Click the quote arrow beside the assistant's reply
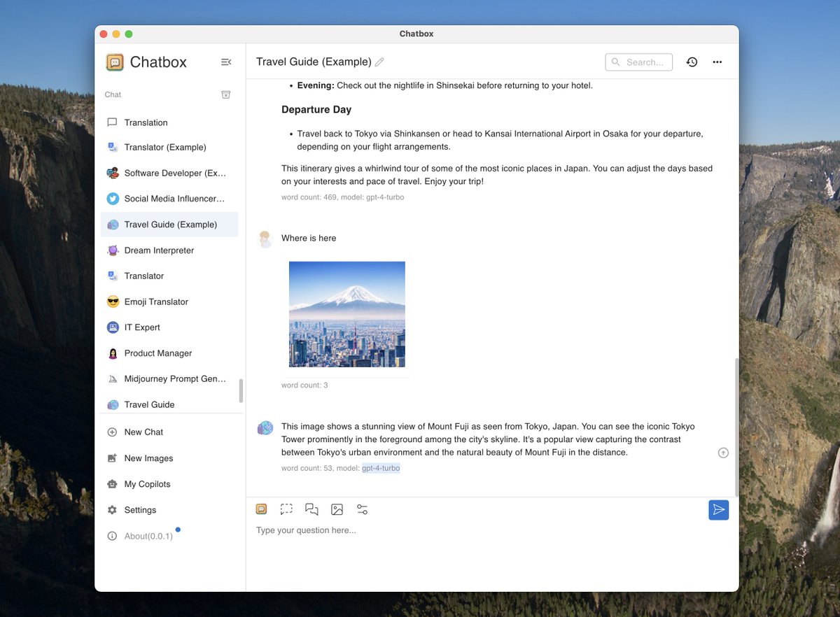The width and height of the screenshot is (840, 617). click(x=723, y=452)
